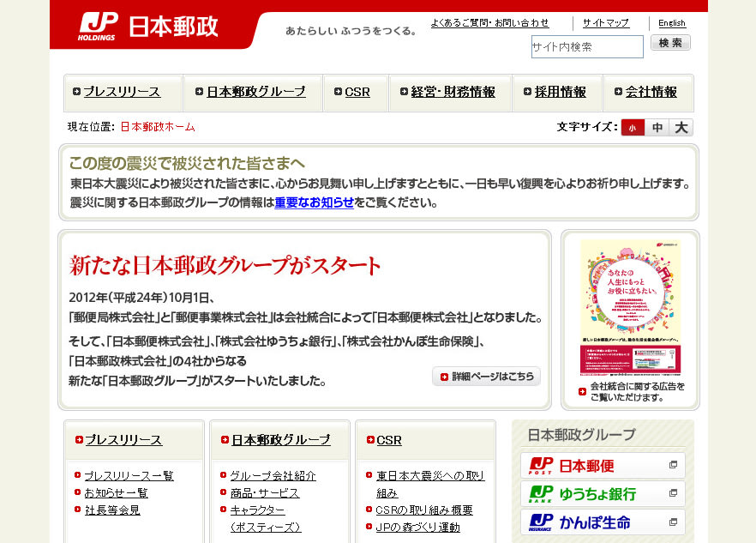Viewport: 756px width, 543px height.
Task: Click red bullet icon beside 会社統合に関する広告 caption
Action: point(583,391)
